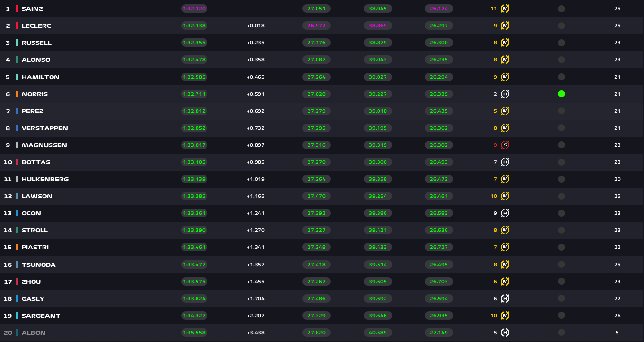
Task: Select driver name PEREZ
Action: pos(33,111)
